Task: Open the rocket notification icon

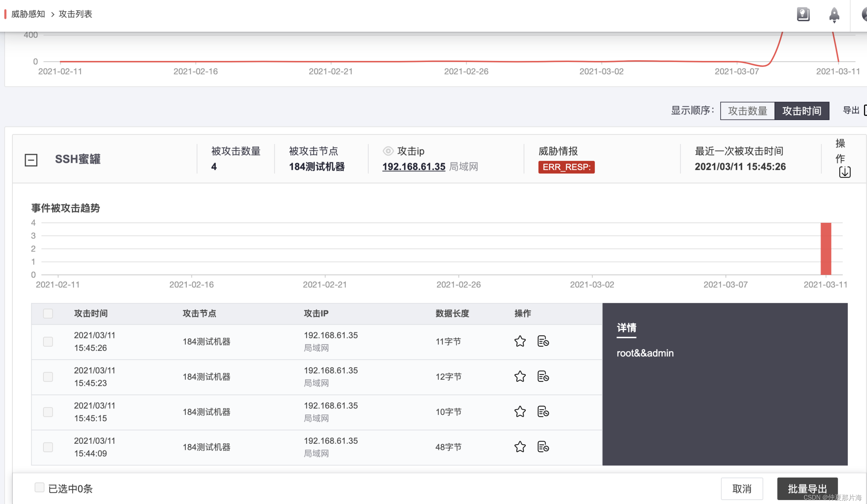Action: click(x=834, y=15)
